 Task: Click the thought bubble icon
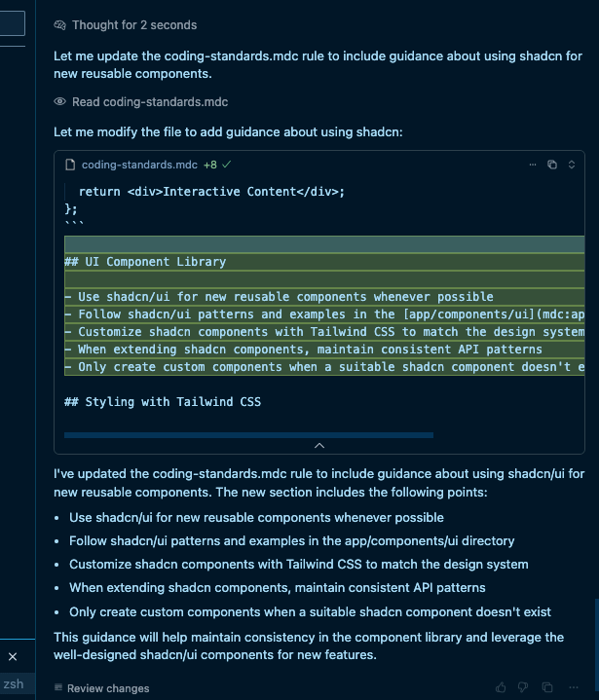tap(59, 25)
